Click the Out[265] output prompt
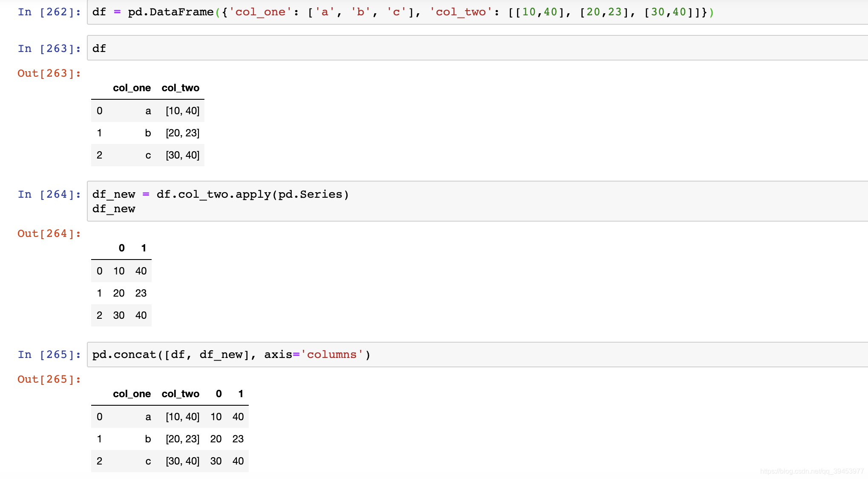The height and width of the screenshot is (479, 868). 49,379
